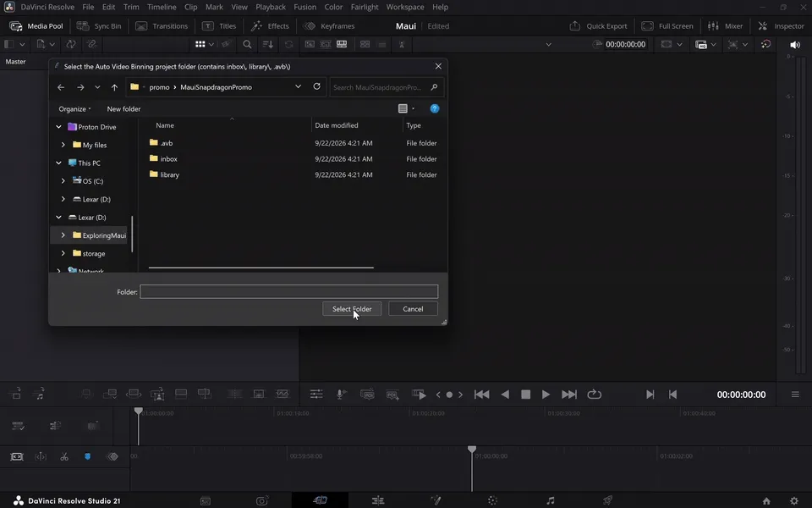Play the timeline
This screenshot has height=508, width=812.
[546, 395]
